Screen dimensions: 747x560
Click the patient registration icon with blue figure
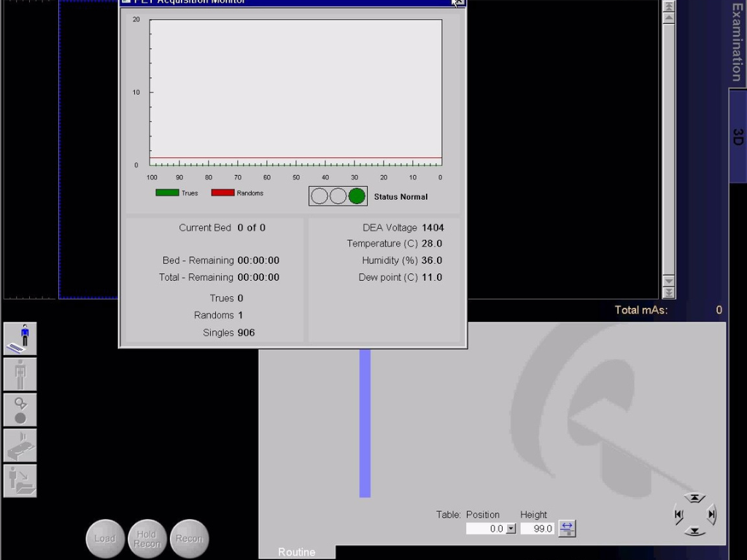20,338
